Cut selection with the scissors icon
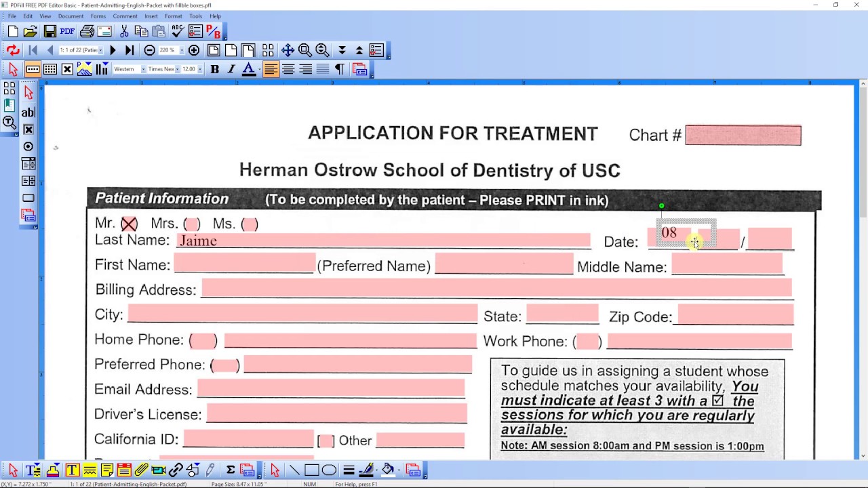This screenshot has height=488, width=868. (x=124, y=31)
